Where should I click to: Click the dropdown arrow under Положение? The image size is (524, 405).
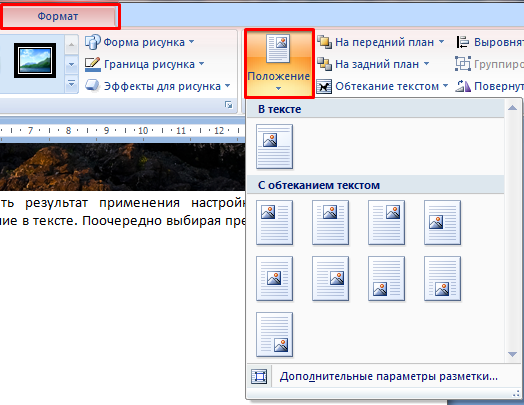pyautogui.click(x=278, y=89)
